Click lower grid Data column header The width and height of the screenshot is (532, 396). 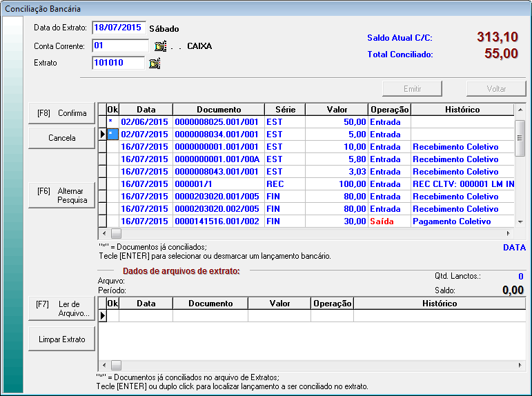tap(146, 304)
